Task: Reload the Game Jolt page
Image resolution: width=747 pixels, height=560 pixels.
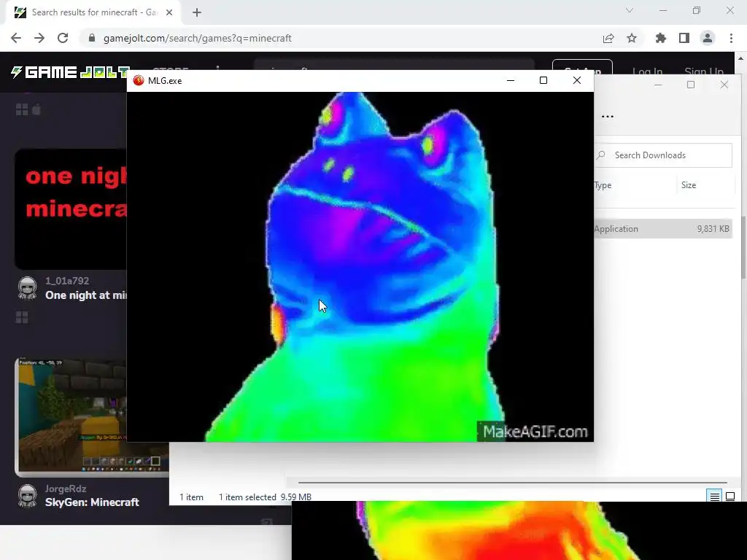Action: 63,38
